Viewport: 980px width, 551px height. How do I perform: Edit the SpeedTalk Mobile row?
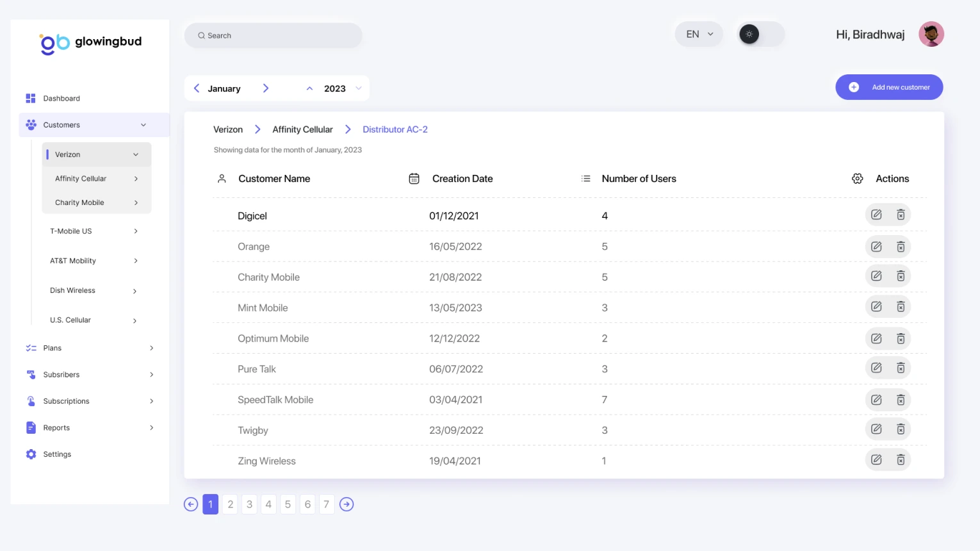tap(876, 400)
